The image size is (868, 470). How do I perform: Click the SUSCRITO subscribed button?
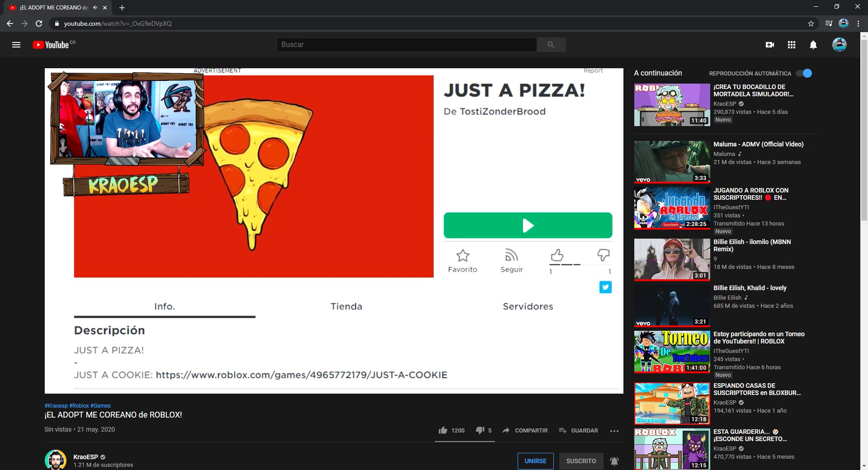pyautogui.click(x=581, y=461)
